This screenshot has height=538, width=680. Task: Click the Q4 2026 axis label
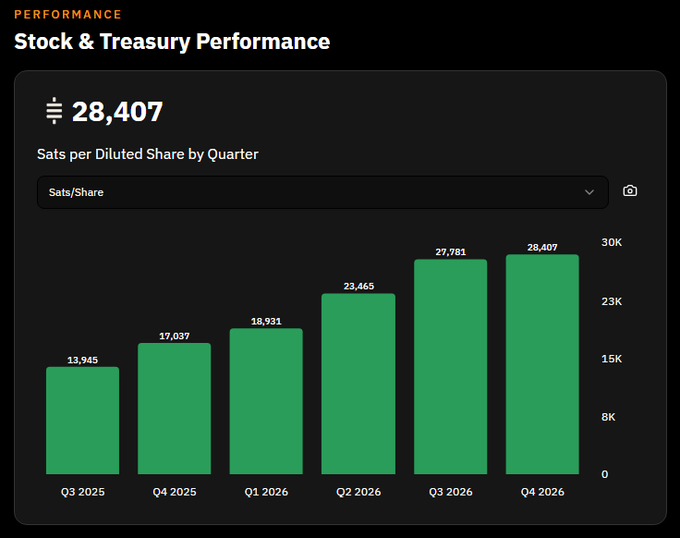pyautogui.click(x=542, y=492)
